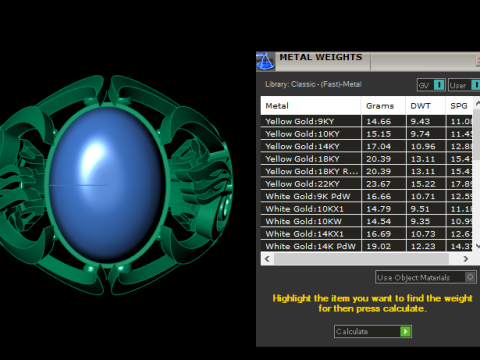Sort by the DWT column header
Screen dimensions: 480x360
coord(426,106)
